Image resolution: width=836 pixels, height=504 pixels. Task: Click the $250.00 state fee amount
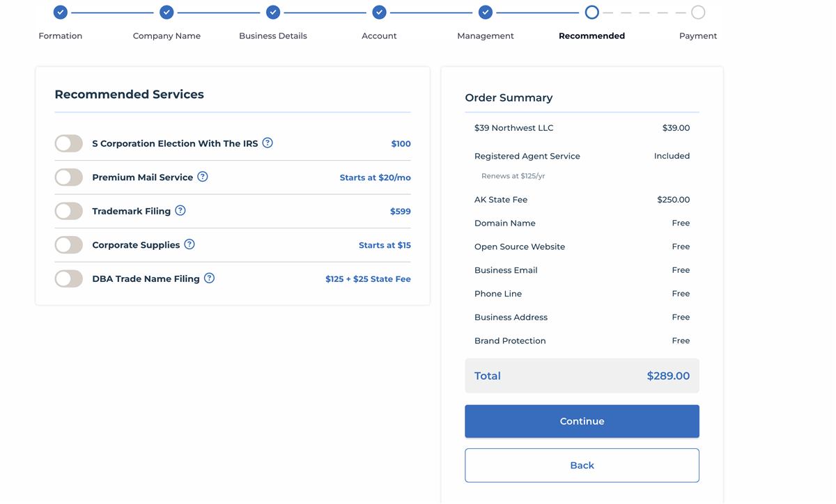click(x=673, y=199)
